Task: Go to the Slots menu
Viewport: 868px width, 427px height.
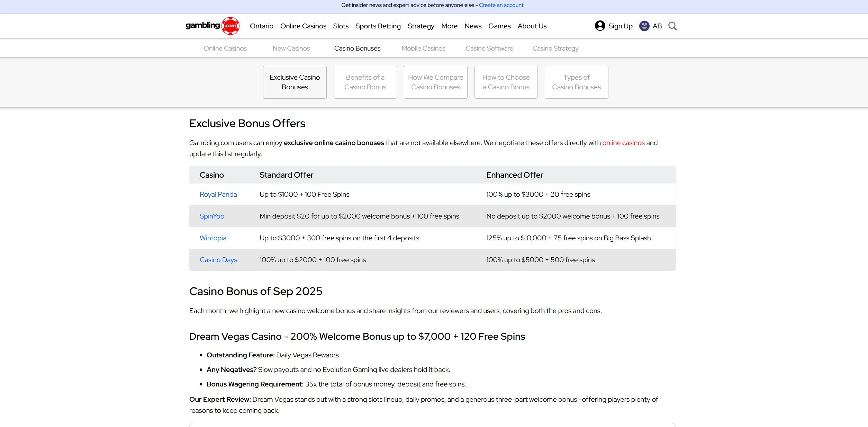Action: point(341,26)
